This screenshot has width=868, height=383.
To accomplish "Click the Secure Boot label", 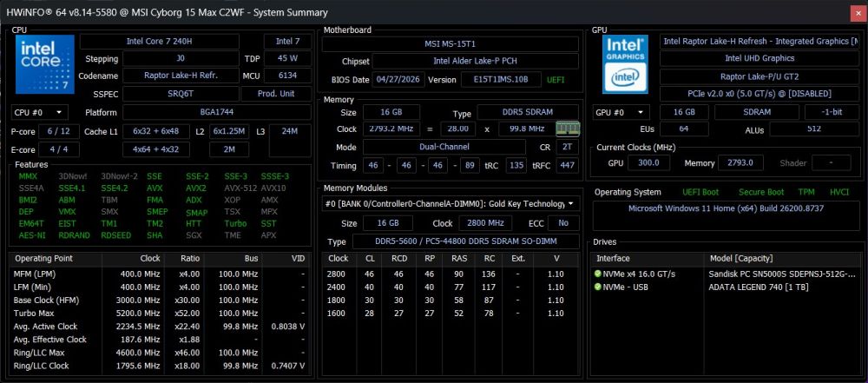I will tap(761, 192).
